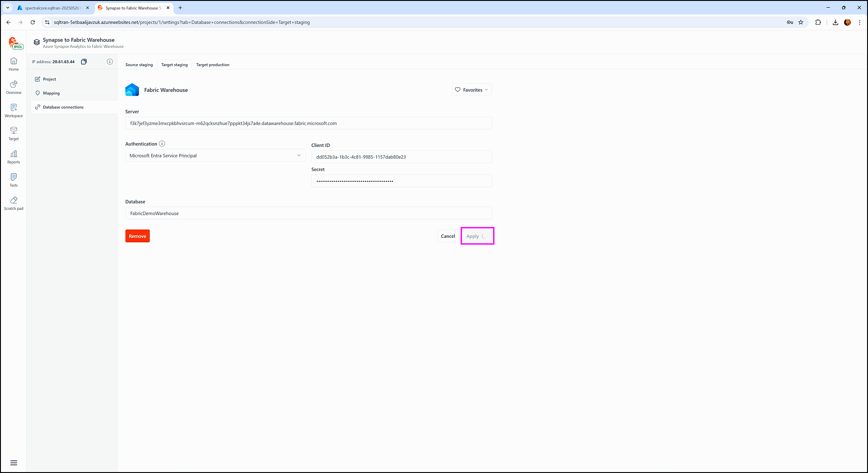Image resolution: width=868 pixels, height=473 pixels.
Task: Toggle the hamburger menu at bottom left
Action: [x=14, y=463]
